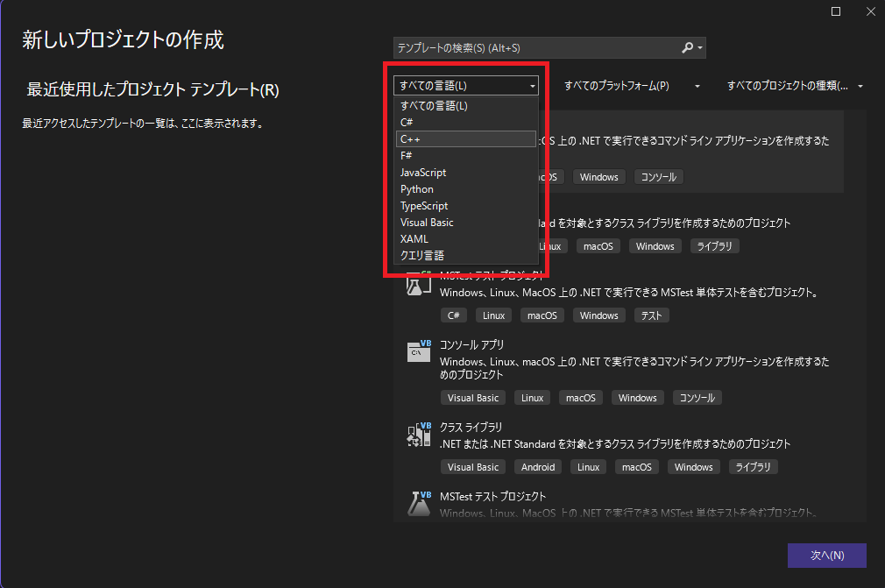The width and height of the screenshot is (885, 588).
Task: Click the VB class library icon
Action: [419, 434]
